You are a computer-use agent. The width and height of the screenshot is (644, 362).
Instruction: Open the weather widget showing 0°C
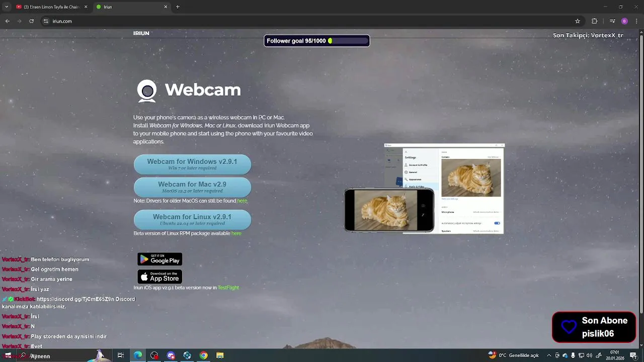513,355
